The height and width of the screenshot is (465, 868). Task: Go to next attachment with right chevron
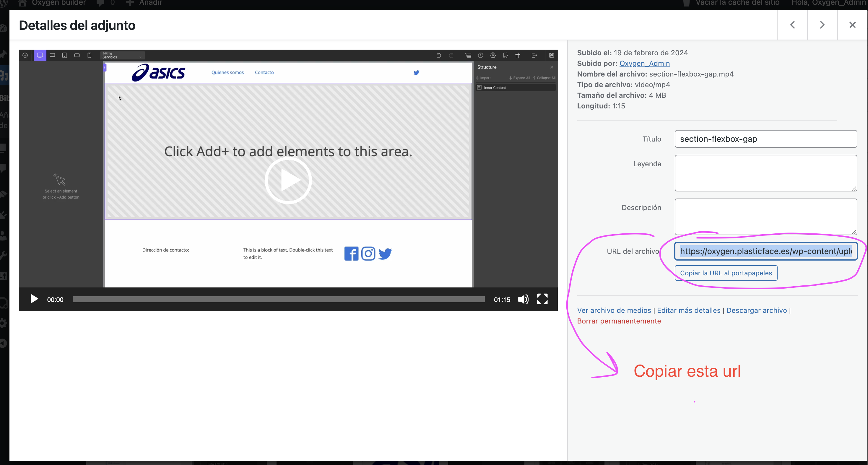tap(822, 25)
